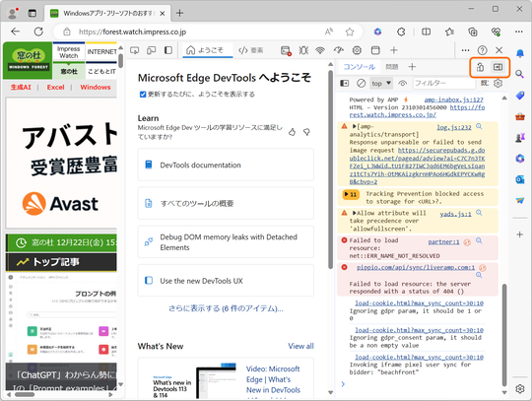Open the Network conditions wifi icon

pyautogui.click(x=320, y=50)
